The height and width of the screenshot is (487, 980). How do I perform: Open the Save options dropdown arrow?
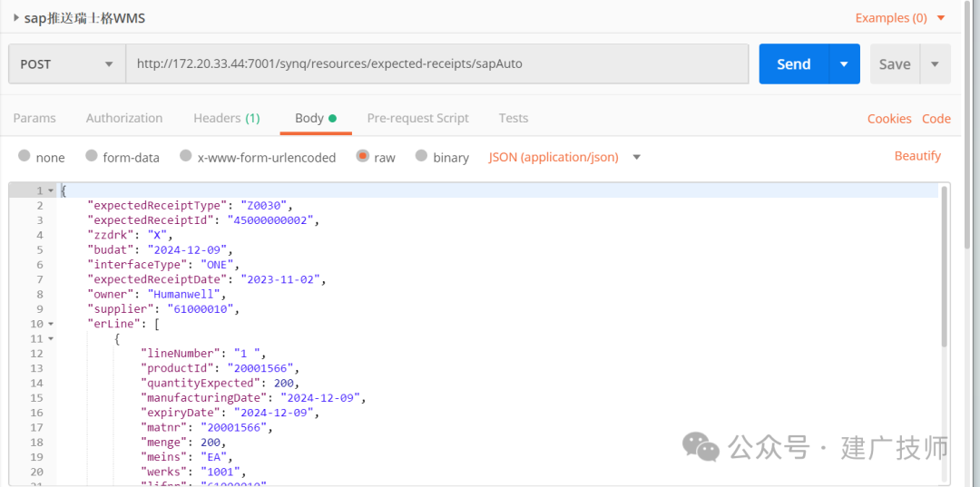[x=935, y=63]
